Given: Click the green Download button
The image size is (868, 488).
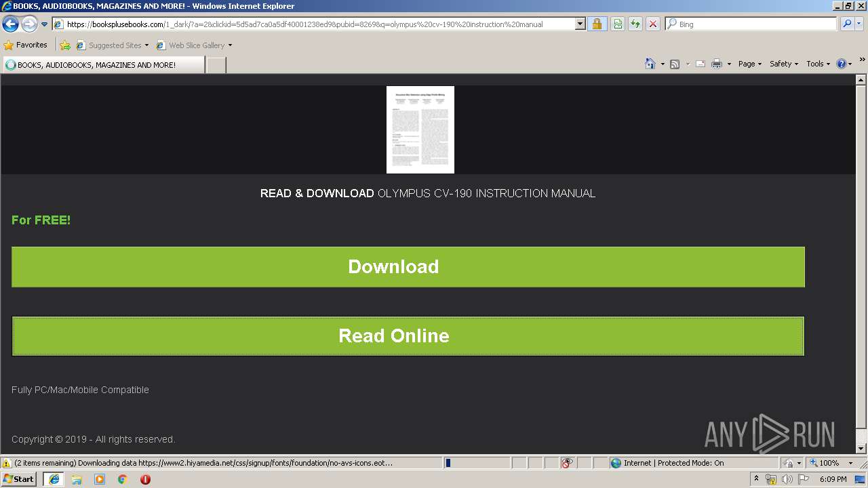Looking at the screenshot, I should click(x=408, y=267).
